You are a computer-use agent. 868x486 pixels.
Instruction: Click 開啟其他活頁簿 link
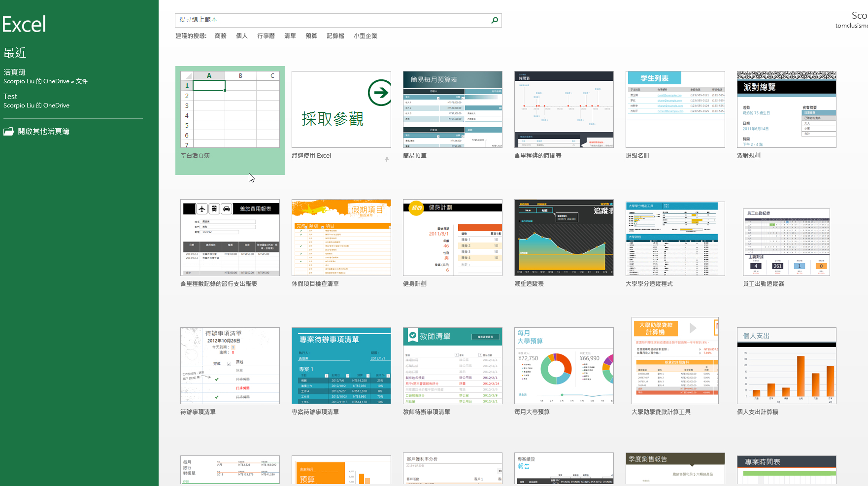(x=43, y=132)
